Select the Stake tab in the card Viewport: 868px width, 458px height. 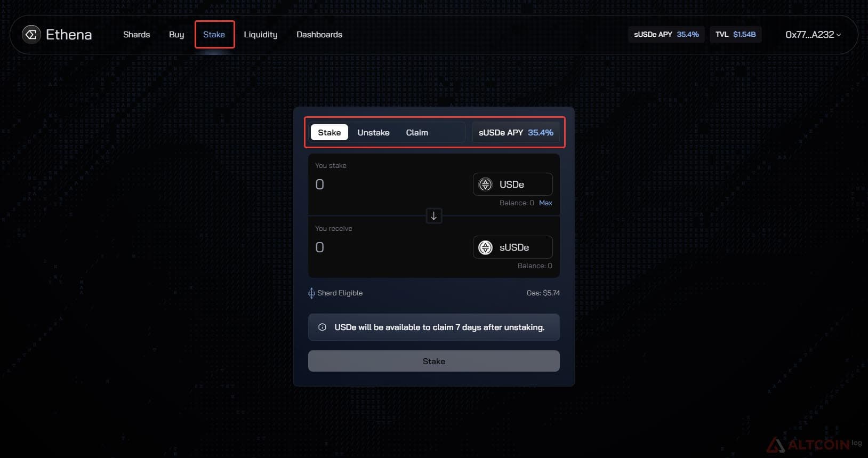(329, 133)
